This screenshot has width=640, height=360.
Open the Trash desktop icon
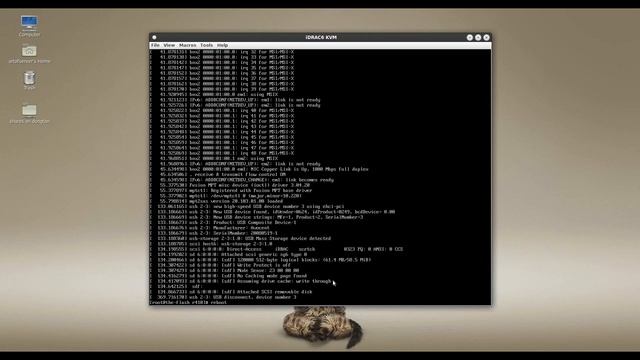pos(29,80)
